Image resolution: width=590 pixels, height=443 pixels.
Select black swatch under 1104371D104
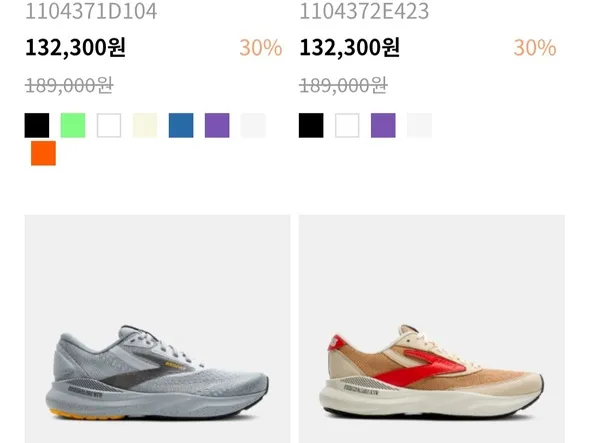[37, 125]
